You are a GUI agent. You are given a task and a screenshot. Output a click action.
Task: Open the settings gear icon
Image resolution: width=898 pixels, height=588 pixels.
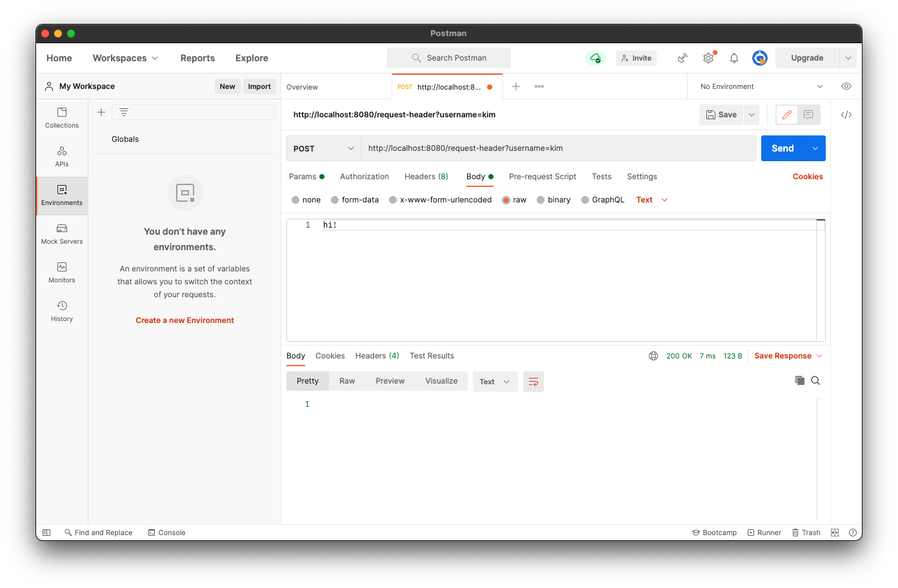click(x=708, y=58)
